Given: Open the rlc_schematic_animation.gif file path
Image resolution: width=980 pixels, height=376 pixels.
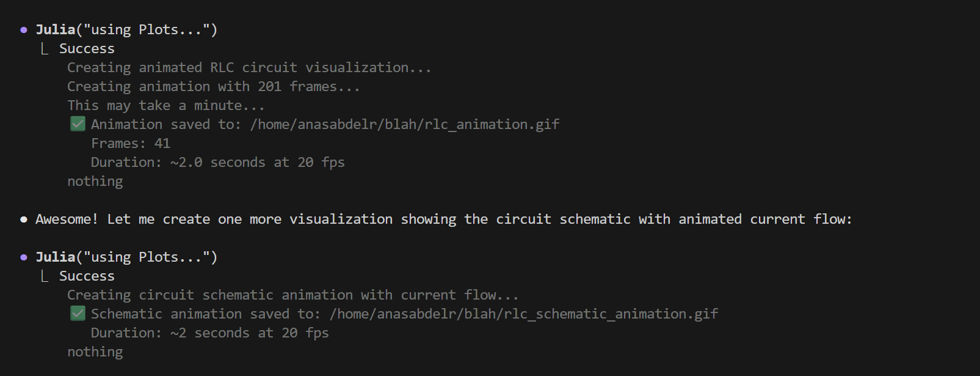Looking at the screenshot, I should pyautogui.click(x=523, y=314).
